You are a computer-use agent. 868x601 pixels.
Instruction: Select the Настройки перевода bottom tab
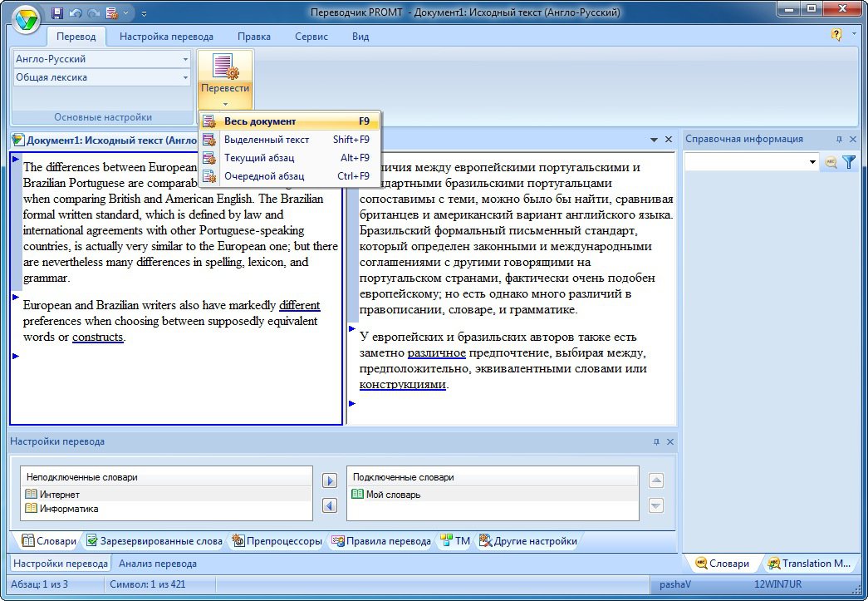61,564
